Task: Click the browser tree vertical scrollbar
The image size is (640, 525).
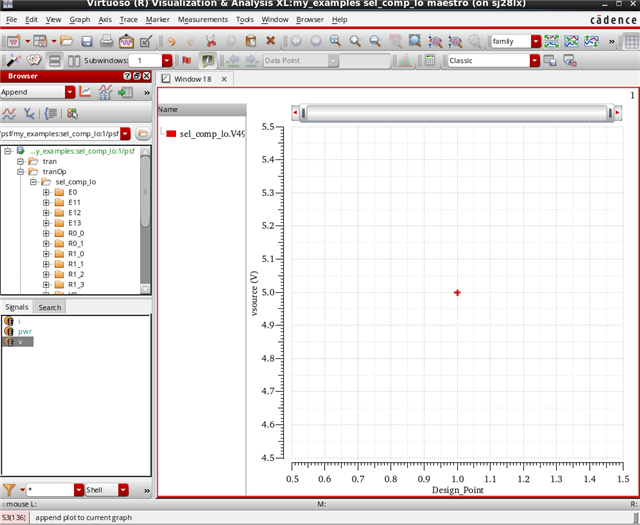Action: (145, 191)
